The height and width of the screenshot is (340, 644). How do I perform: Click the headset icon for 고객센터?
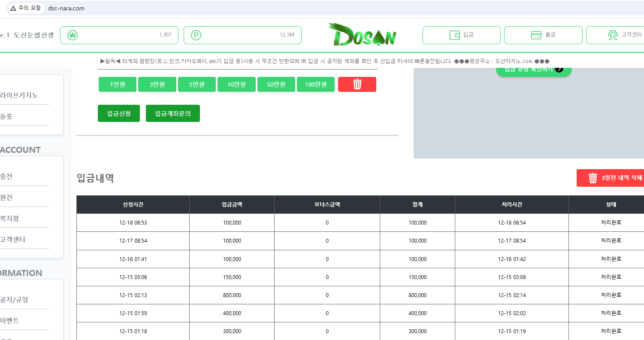(613, 35)
